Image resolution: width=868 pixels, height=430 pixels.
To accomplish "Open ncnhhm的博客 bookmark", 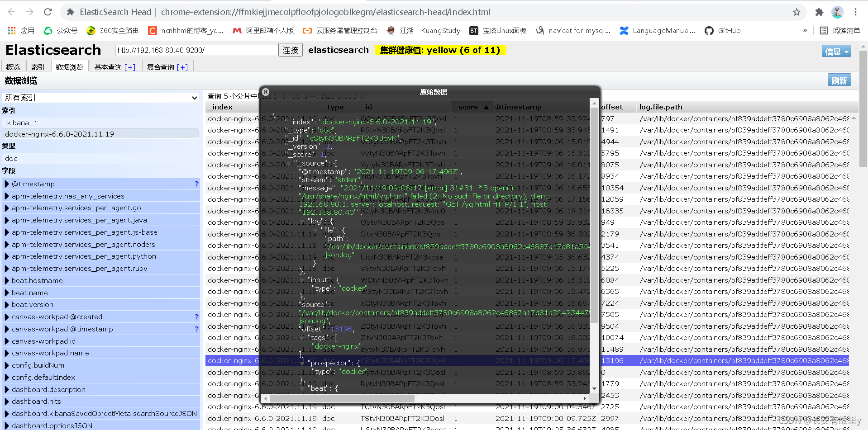I will pyautogui.click(x=186, y=30).
